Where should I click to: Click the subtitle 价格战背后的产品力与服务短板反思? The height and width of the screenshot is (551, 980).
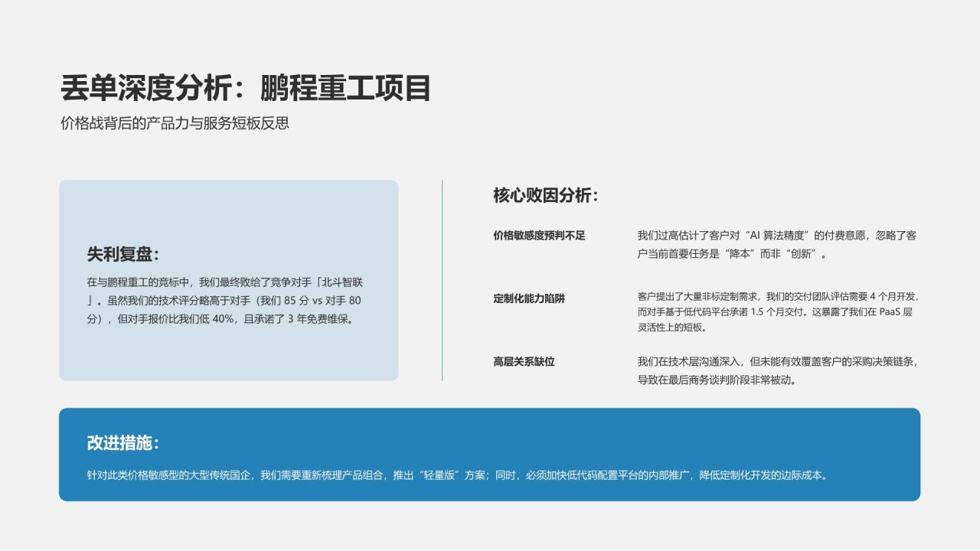click(x=175, y=123)
